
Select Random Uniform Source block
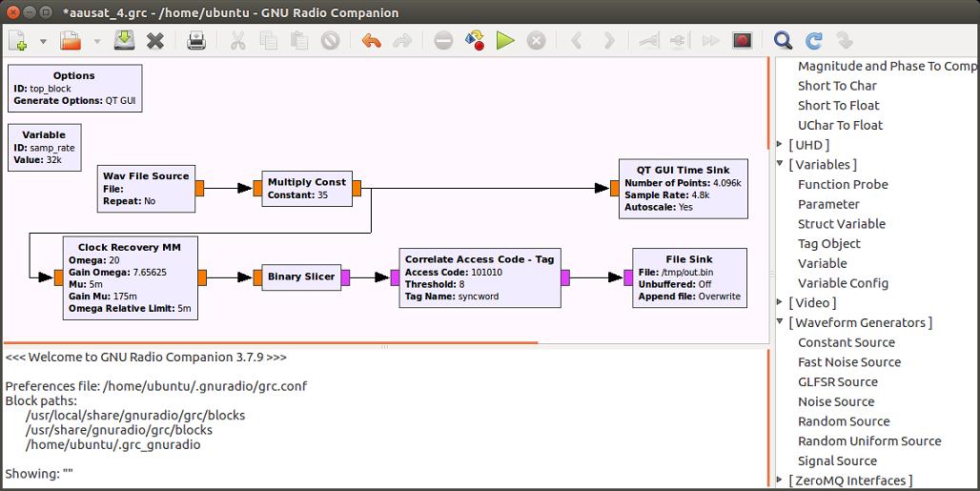click(869, 441)
